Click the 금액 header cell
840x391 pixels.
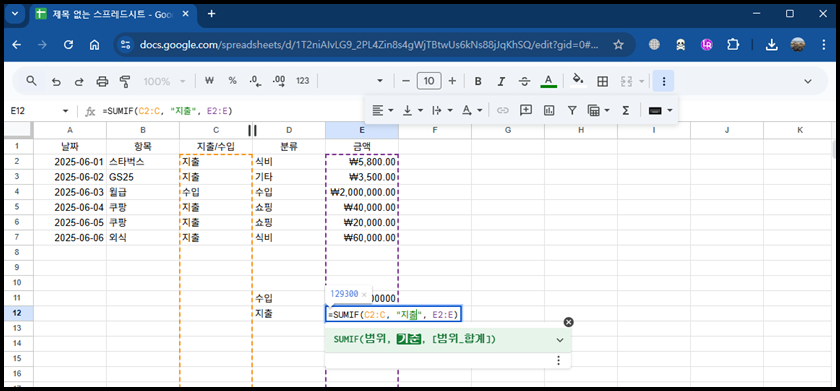click(362, 146)
